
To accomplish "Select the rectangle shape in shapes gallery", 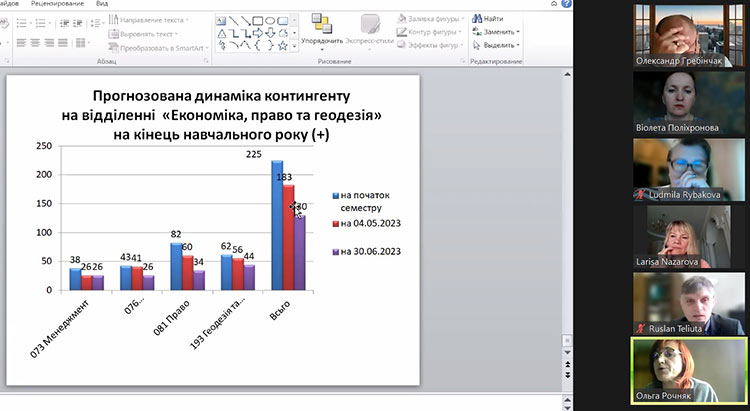I will pos(256,19).
